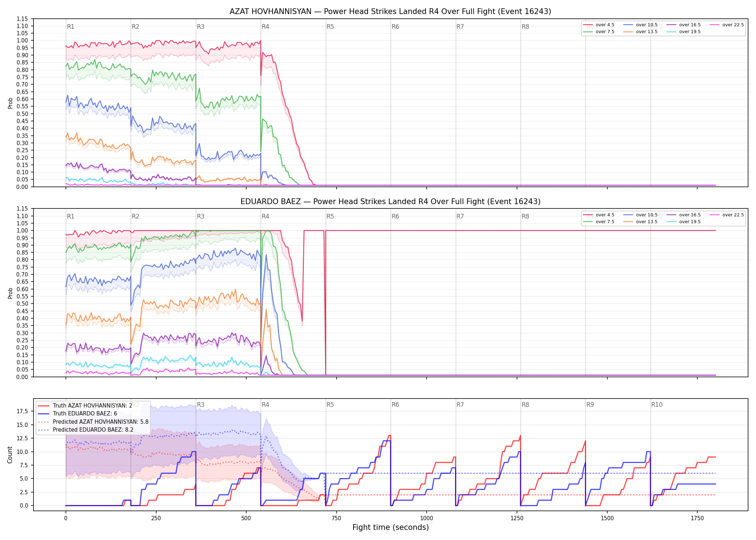This screenshot has height=540, width=756.
Task: Click the x-axis tick label 1750
Action: tap(697, 518)
